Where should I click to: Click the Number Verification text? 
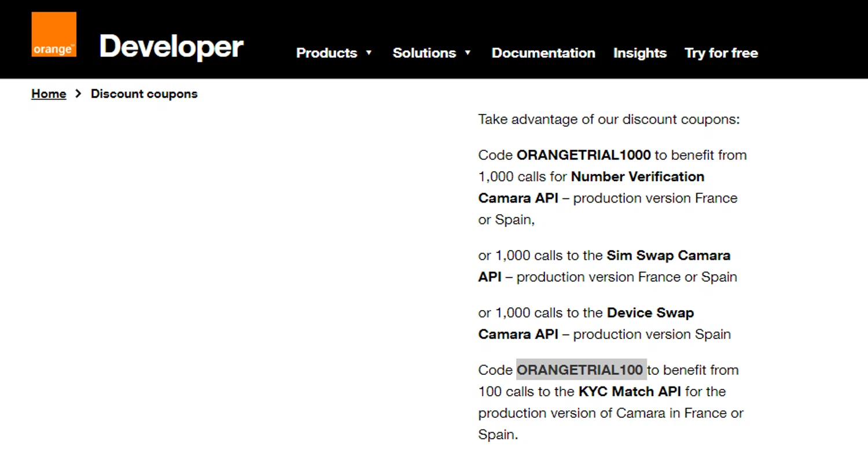click(x=638, y=176)
